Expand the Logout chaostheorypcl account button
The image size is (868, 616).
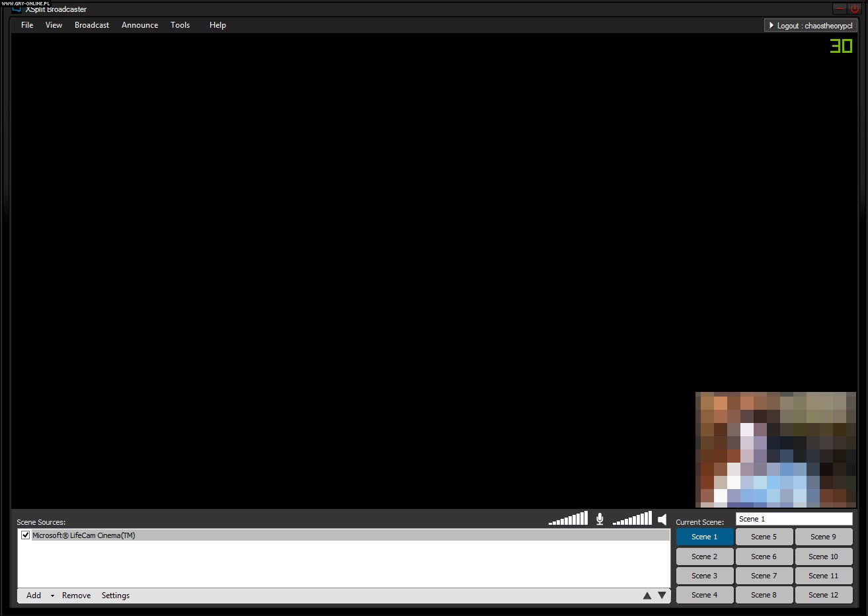tap(810, 26)
